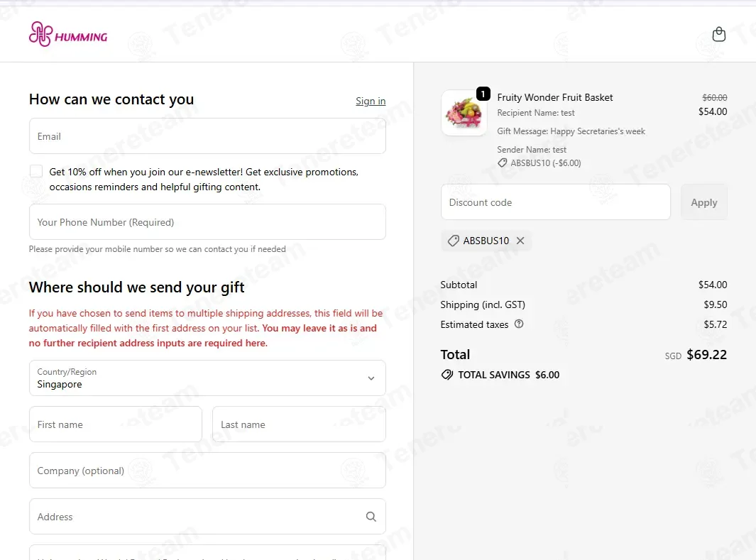
Task: Focus the Email input field
Action: coord(207,136)
